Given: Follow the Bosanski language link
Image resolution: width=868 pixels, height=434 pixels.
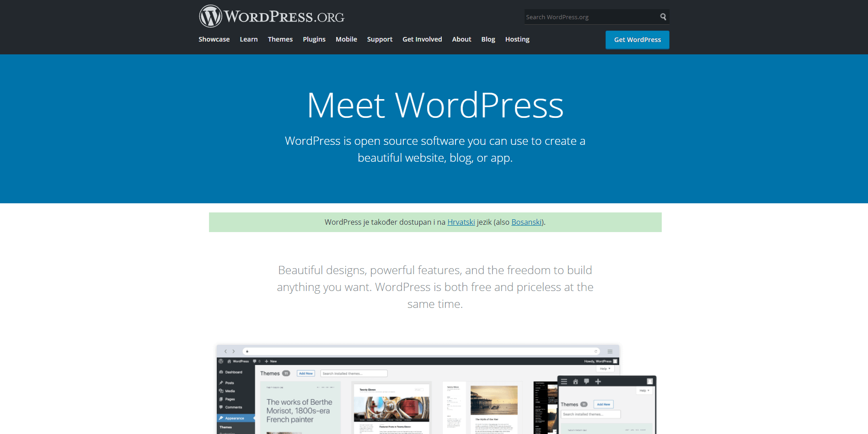Looking at the screenshot, I should tap(526, 222).
